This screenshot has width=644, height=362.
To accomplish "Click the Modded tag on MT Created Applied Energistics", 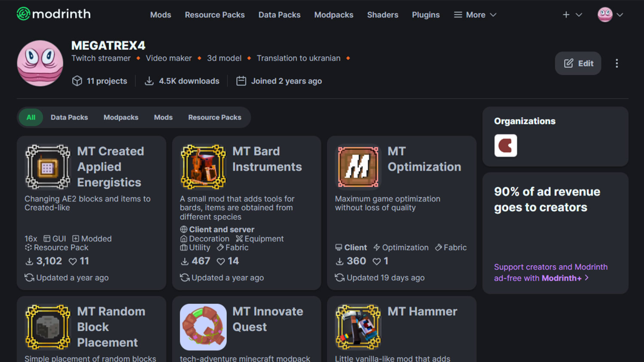I will tap(92, 238).
